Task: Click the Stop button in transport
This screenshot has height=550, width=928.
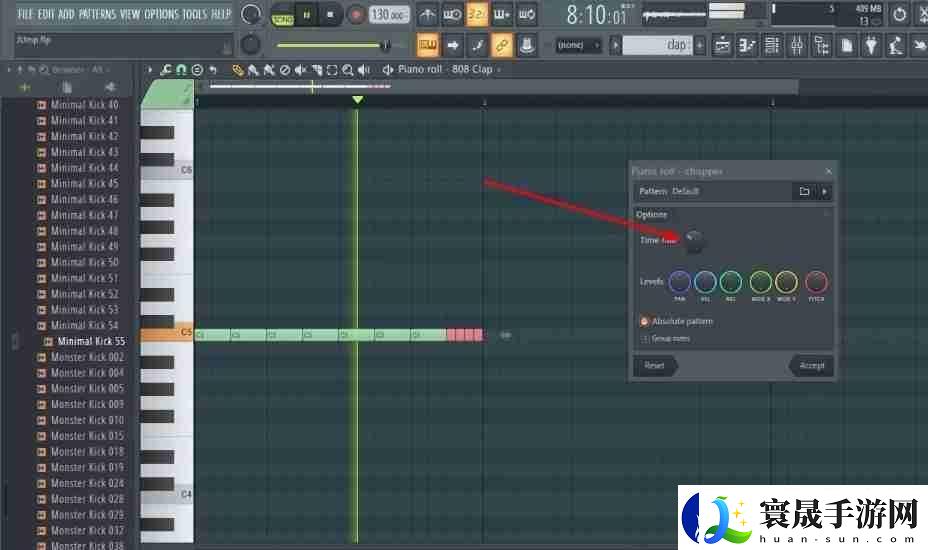Action: coord(330,14)
